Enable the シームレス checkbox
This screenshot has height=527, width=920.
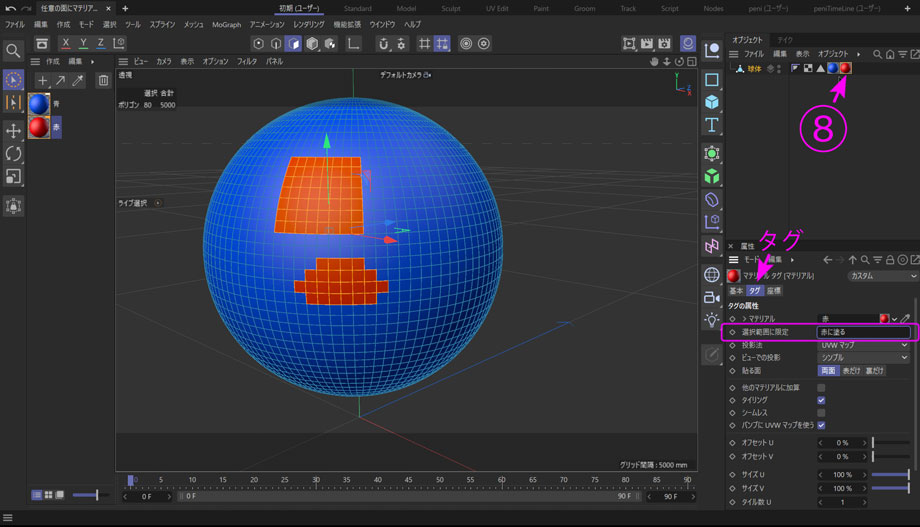pyautogui.click(x=821, y=412)
